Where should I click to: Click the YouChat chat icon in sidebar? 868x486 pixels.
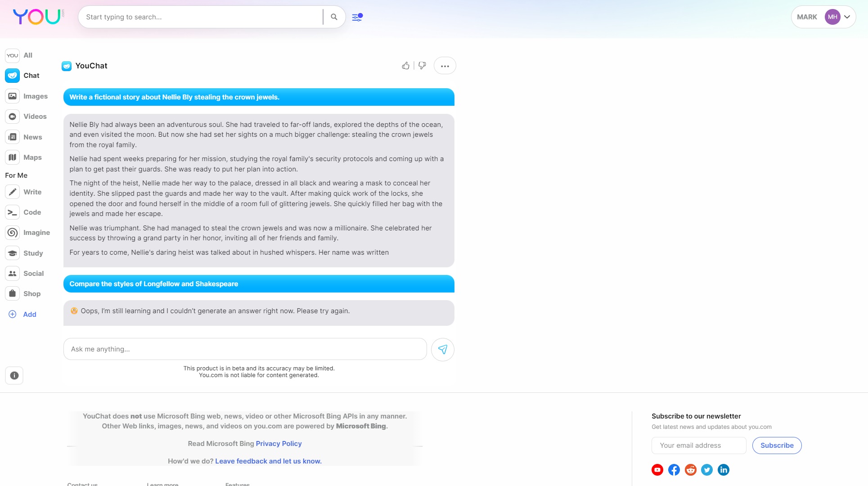click(12, 75)
